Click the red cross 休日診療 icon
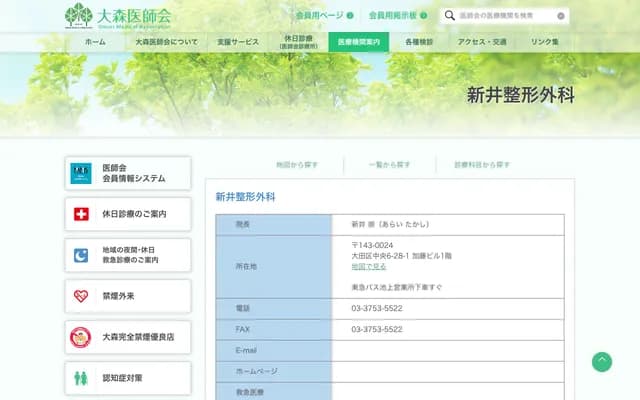Screen dimensions: 640x400 (x=81, y=214)
